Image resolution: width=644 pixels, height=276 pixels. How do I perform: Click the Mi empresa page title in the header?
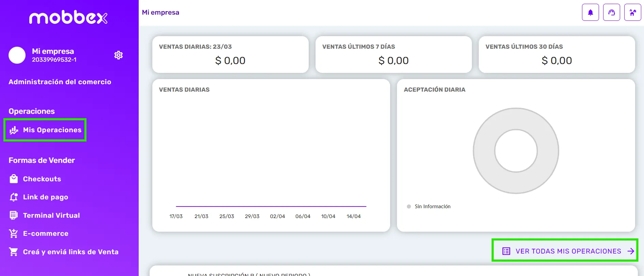coord(160,12)
